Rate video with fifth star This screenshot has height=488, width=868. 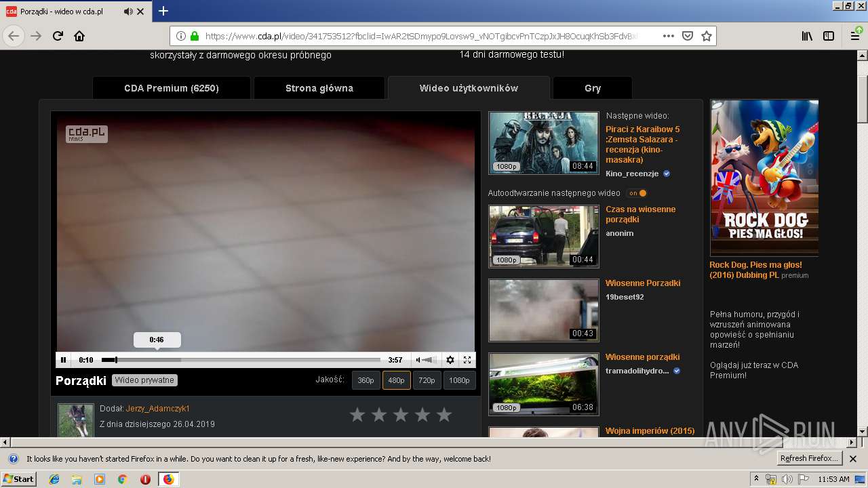444,414
